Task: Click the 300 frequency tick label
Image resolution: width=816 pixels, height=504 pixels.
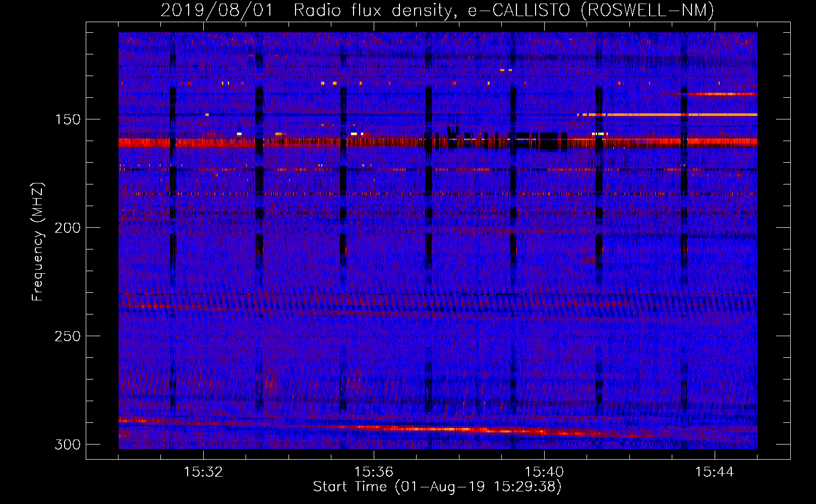Action: point(68,445)
